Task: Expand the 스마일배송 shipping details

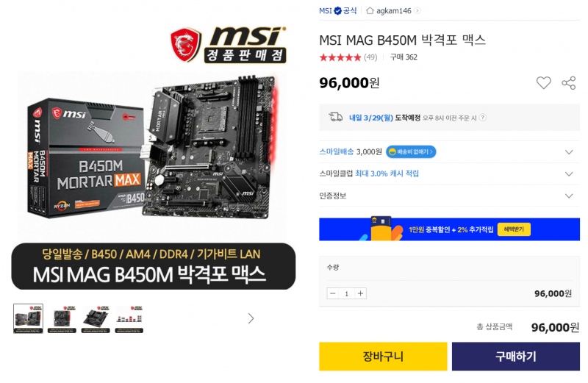Action: pos(569,152)
